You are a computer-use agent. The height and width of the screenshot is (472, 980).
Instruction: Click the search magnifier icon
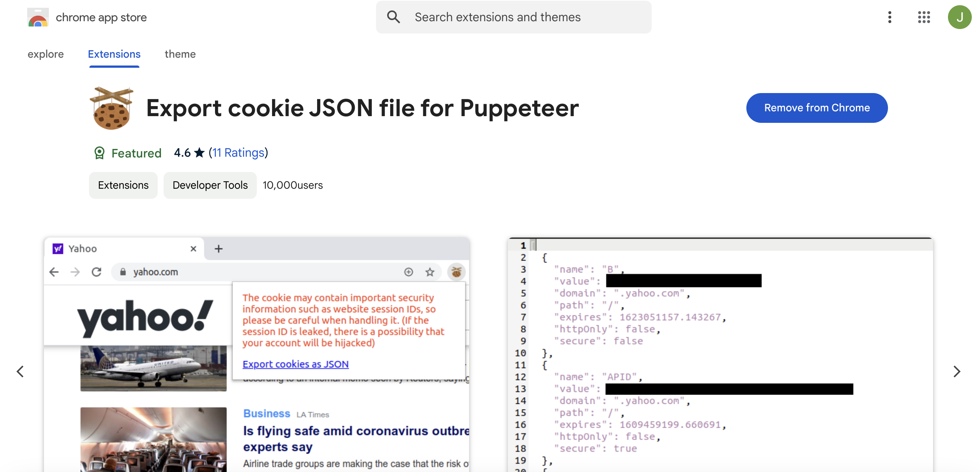point(393,17)
